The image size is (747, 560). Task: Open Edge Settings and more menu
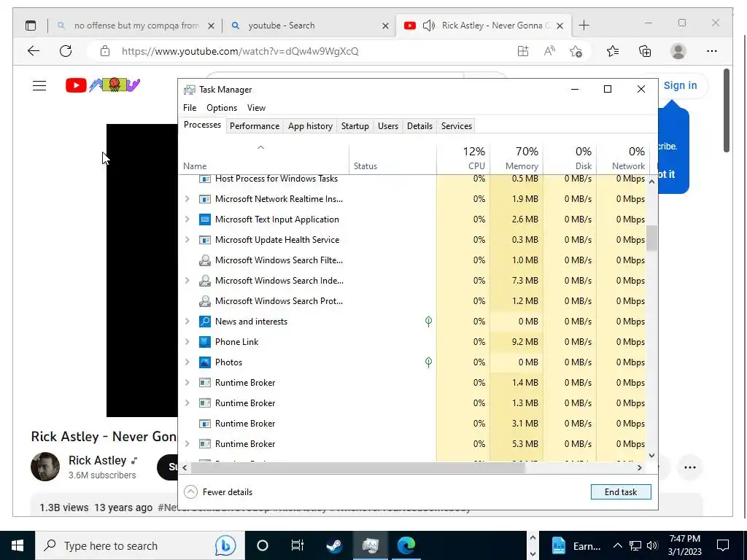[x=712, y=51]
